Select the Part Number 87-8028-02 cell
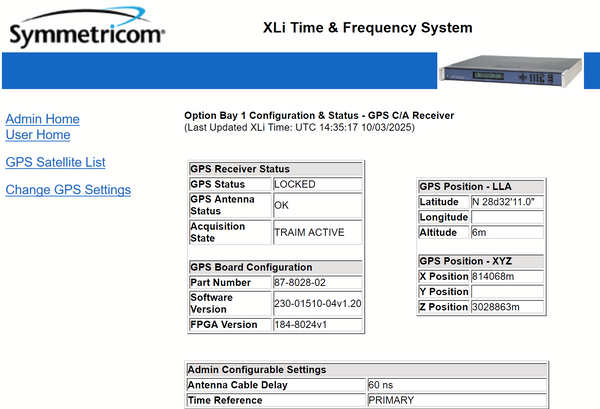Screen dimensions: 600x409 pos(316,282)
